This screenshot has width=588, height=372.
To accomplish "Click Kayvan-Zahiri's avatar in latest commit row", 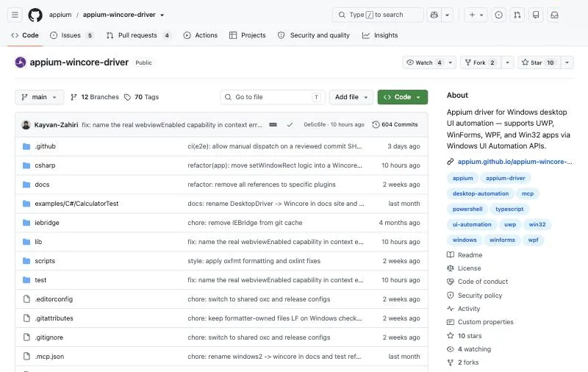I will (26, 124).
